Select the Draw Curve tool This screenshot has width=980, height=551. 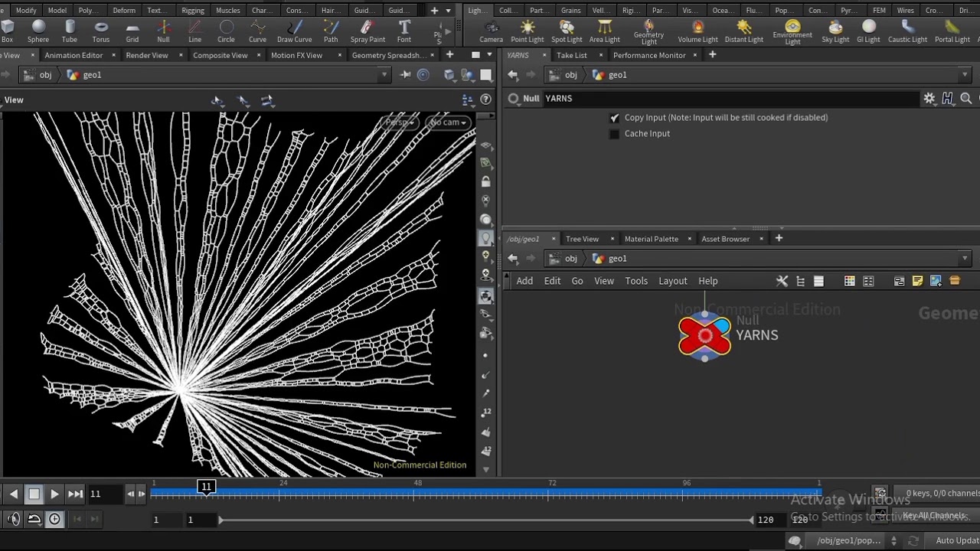pos(295,31)
